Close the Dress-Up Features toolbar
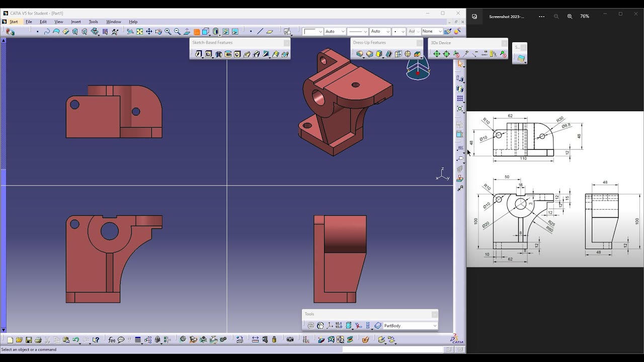 (x=420, y=43)
